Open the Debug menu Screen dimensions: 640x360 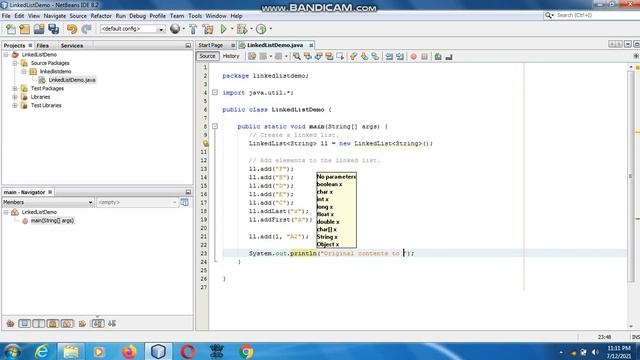(x=138, y=16)
